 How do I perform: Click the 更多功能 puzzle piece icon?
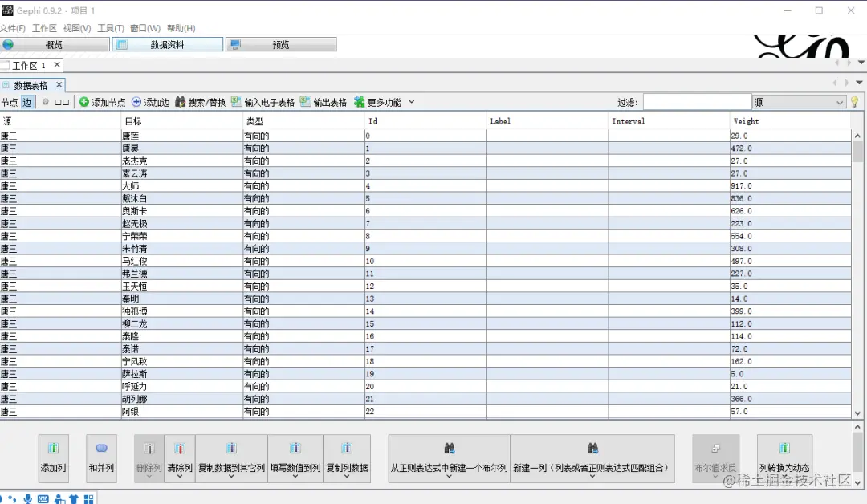click(360, 102)
